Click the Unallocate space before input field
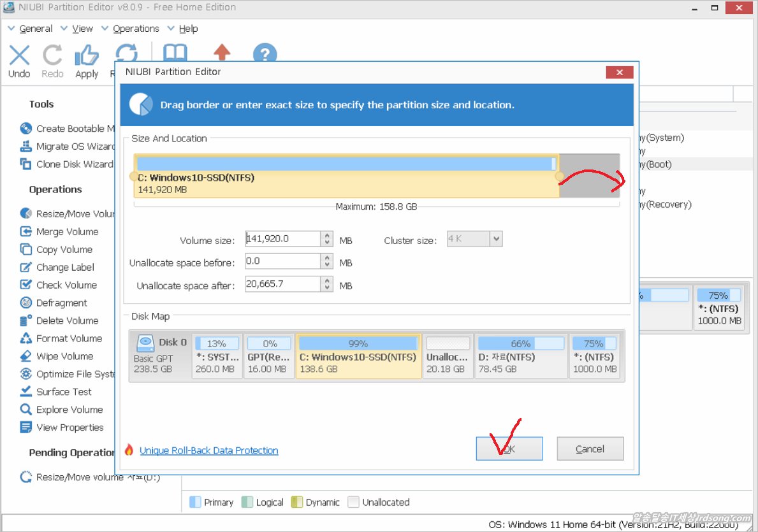The width and height of the screenshot is (758, 532). [282, 262]
